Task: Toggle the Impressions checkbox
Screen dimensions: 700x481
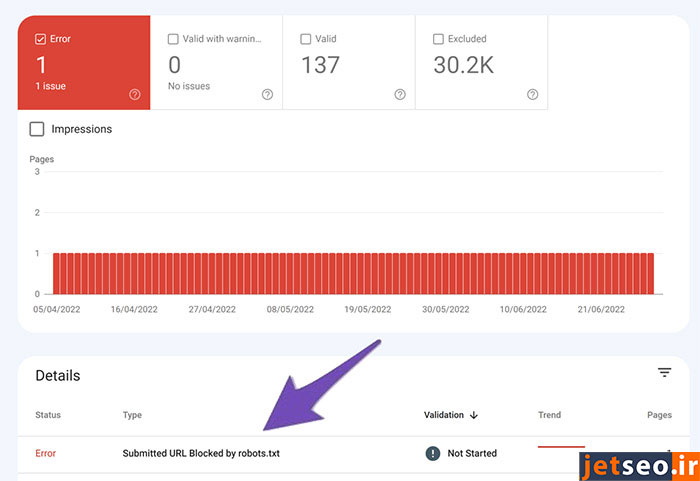Action: (x=37, y=129)
